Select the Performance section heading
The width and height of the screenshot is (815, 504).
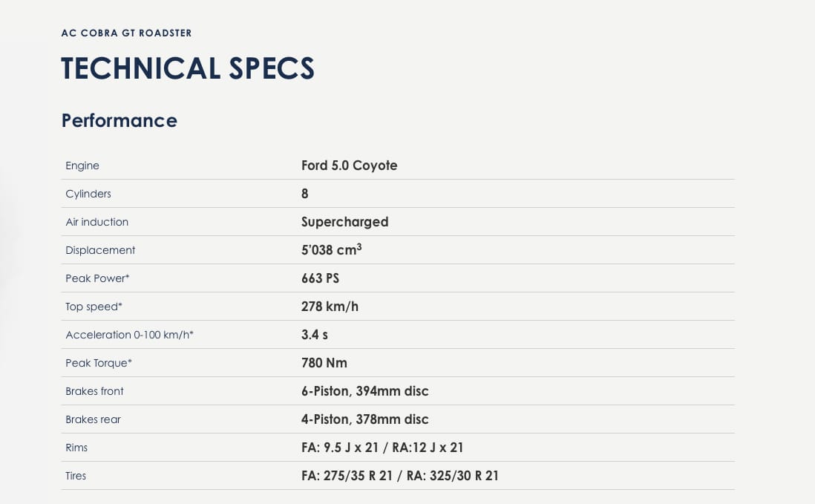[120, 120]
